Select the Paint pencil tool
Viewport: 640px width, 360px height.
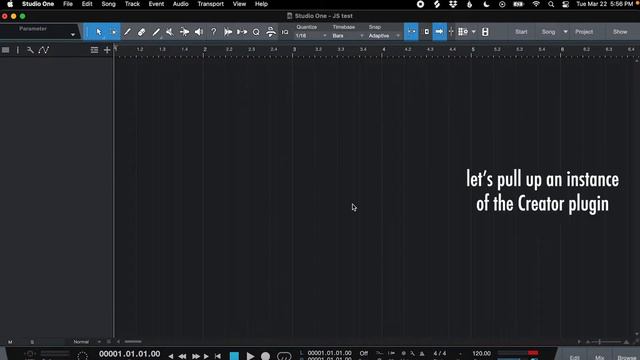click(x=156, y=32)
